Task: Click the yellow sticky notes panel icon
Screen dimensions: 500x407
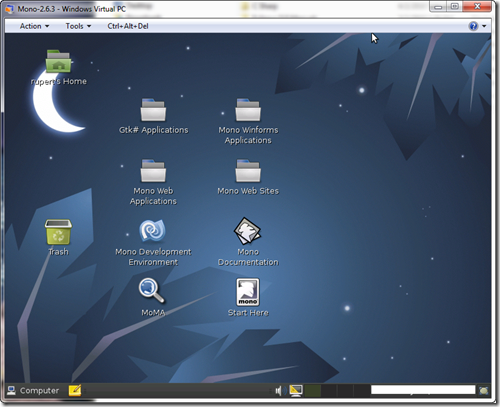Action: click(x=75, y=390)
